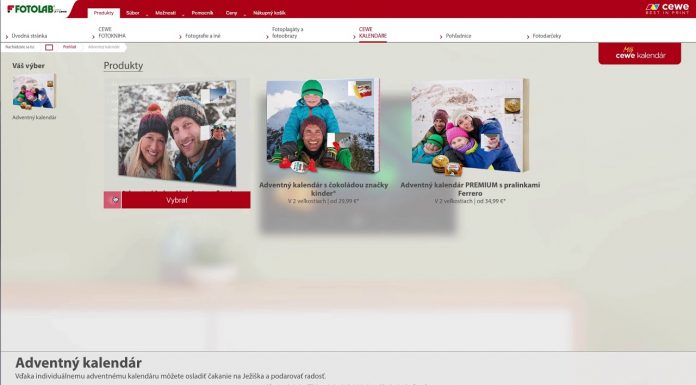Viewport: 696px width, 385px height.
Task: Click the Môj cewe kalendár button
Action: click(639, 53)
